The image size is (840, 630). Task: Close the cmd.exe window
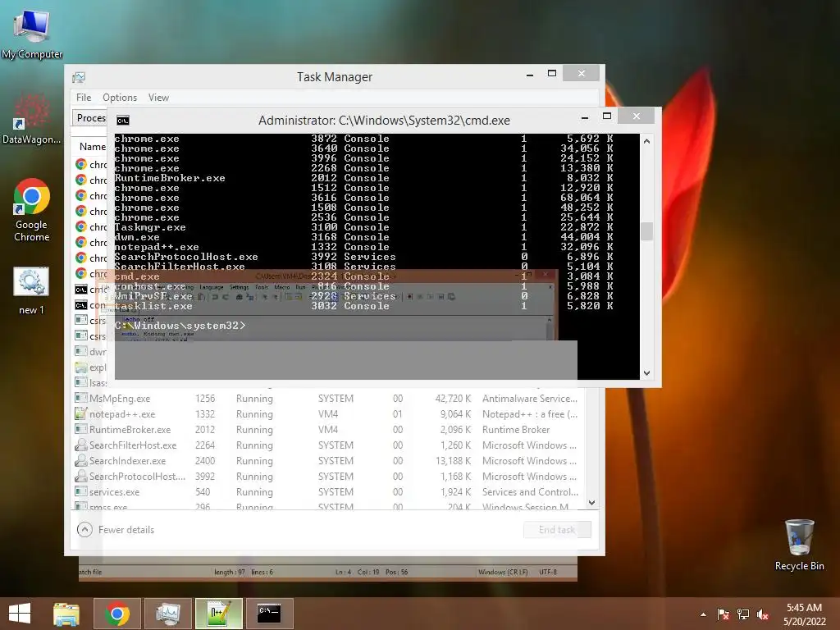point(636,116)
